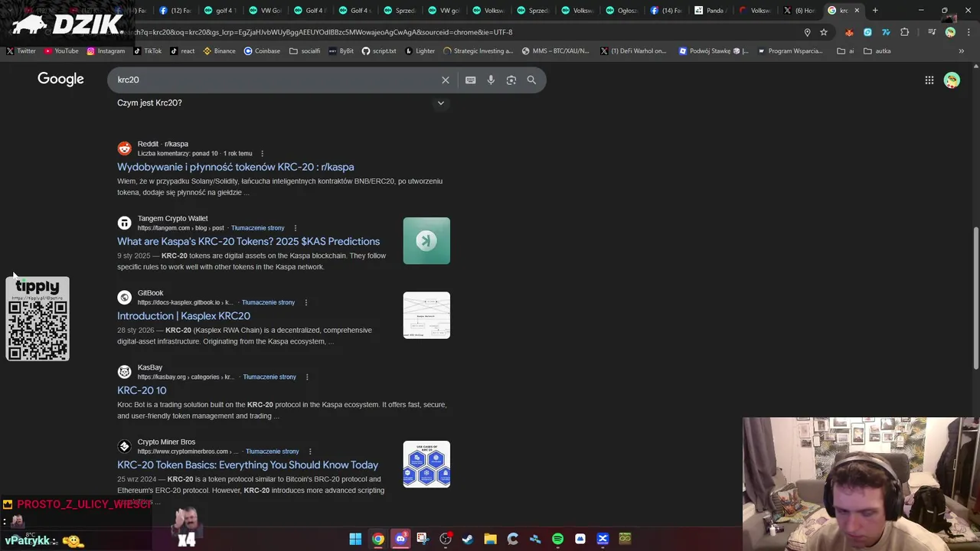Open File Explorer from the taskbar
This screenshot has height=551, width=980.
490,539
